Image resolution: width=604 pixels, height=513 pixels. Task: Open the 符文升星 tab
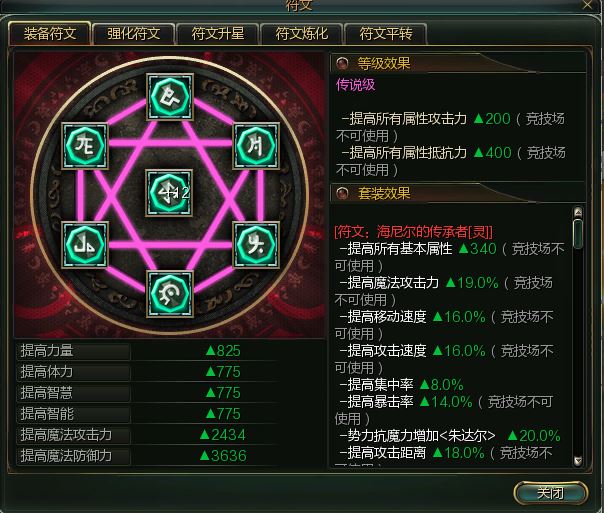pyautogui.click(x=218, y=34)
